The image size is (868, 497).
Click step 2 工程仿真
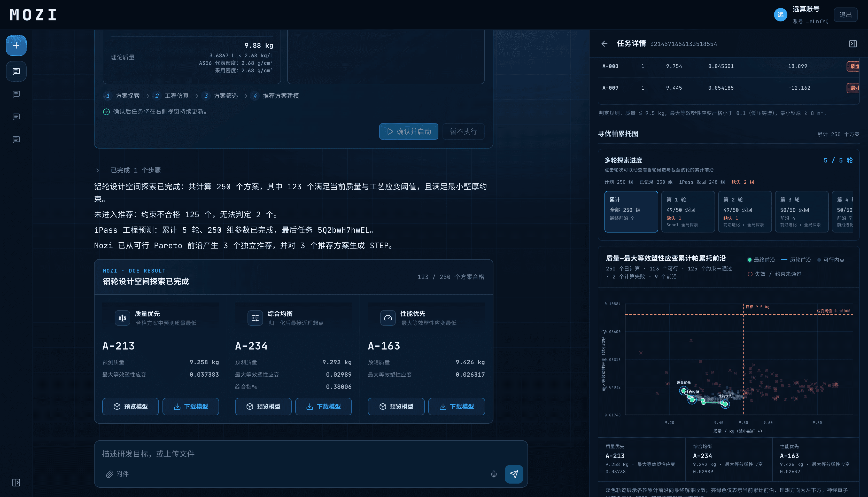pyautogui.click(x=171, y=96)
